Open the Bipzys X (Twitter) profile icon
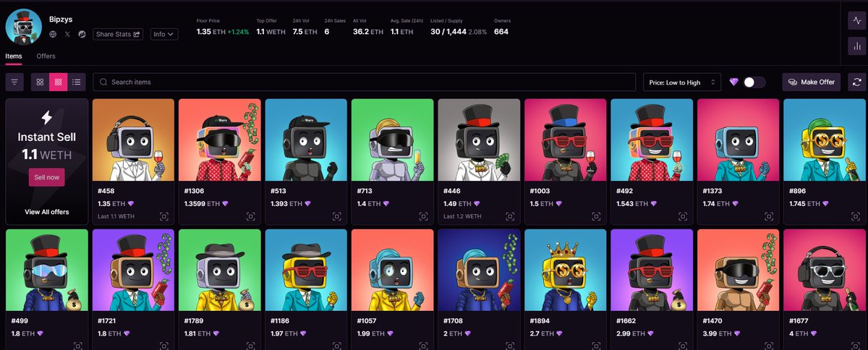The width and height of the screenshot is (868, 350). [67, 34]
